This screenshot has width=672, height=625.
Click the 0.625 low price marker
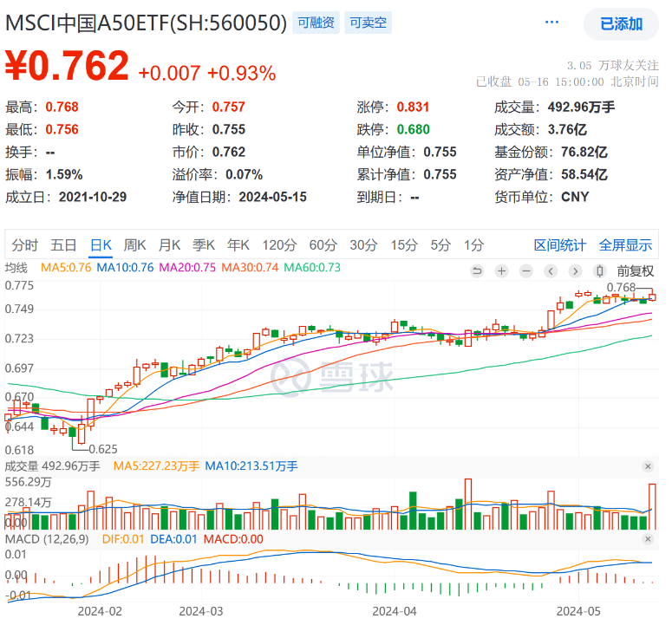coord(103,449)
